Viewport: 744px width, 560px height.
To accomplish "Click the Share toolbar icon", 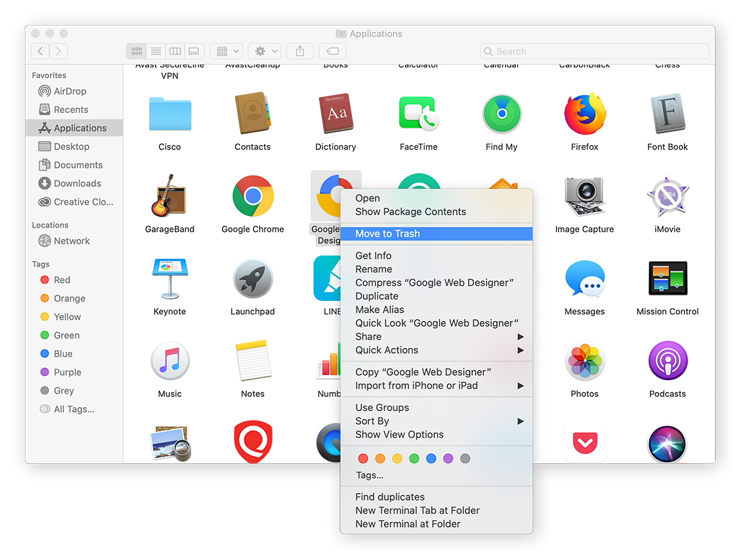I will [300, 51].
